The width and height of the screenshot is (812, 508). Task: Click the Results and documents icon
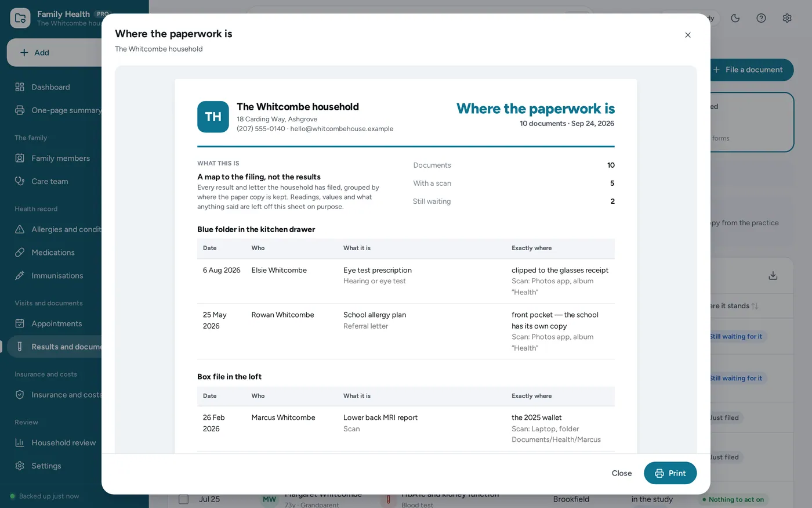coord(20,347)
